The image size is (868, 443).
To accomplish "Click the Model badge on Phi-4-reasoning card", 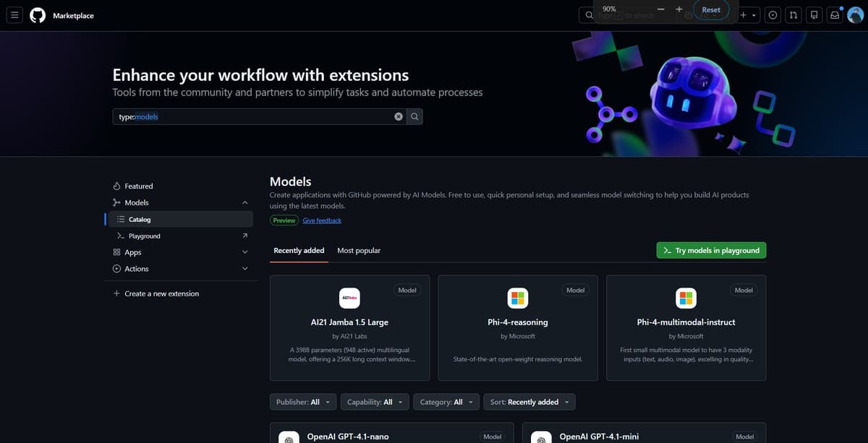I will coord(576,290).
